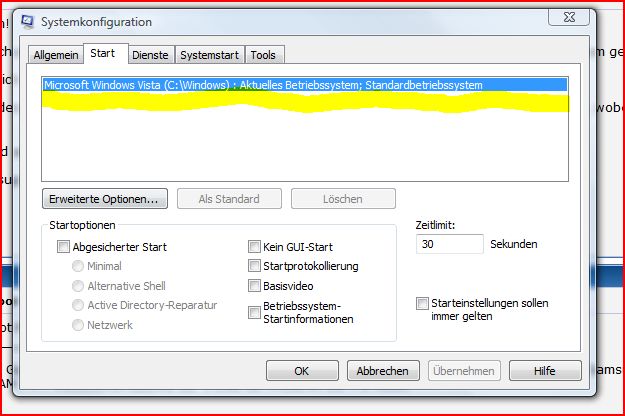The width and height of the screenshot is (625, 416).
Task: Click Erweiterte Optionen button
Action: [105, 199]
